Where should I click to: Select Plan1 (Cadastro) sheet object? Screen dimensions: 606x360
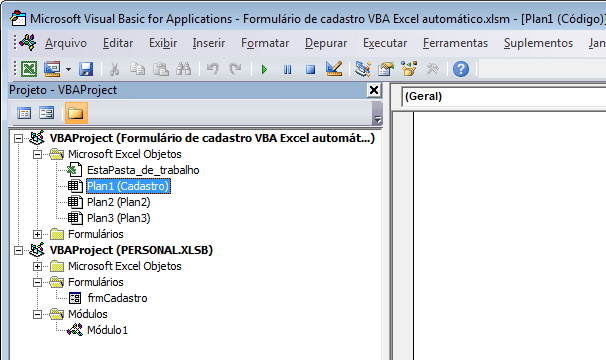[128, 186]
